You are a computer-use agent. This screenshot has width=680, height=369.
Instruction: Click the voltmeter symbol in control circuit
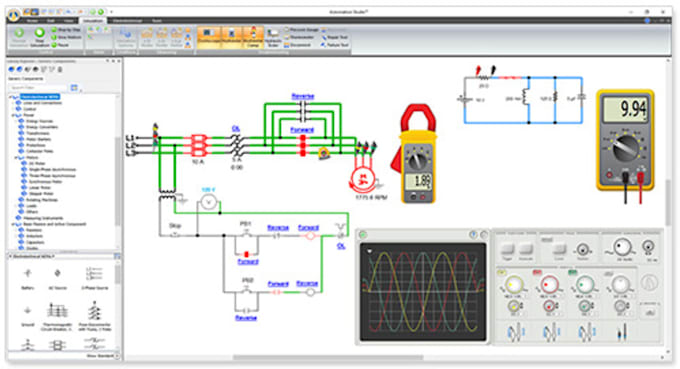pos(209,202)
